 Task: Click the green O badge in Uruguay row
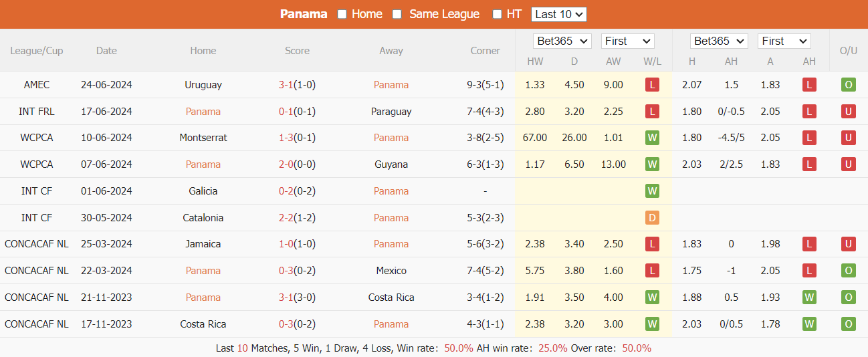coord(849,85)
